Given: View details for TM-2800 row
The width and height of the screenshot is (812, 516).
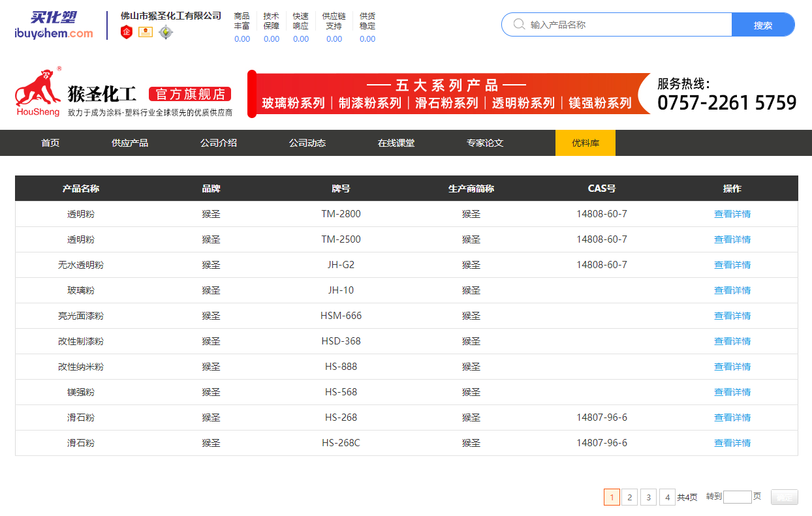Looking at the screenshot, I should 732,214.
